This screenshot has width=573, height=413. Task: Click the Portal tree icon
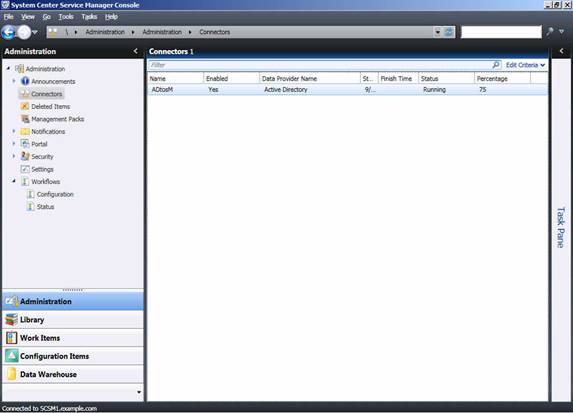pos(25,144)
